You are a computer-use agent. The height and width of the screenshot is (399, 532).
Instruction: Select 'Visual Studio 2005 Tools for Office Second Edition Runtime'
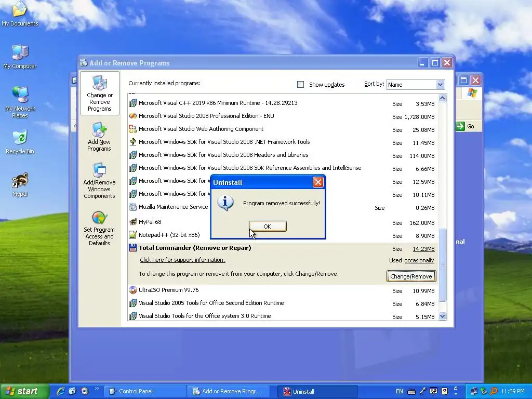[283, 303]
